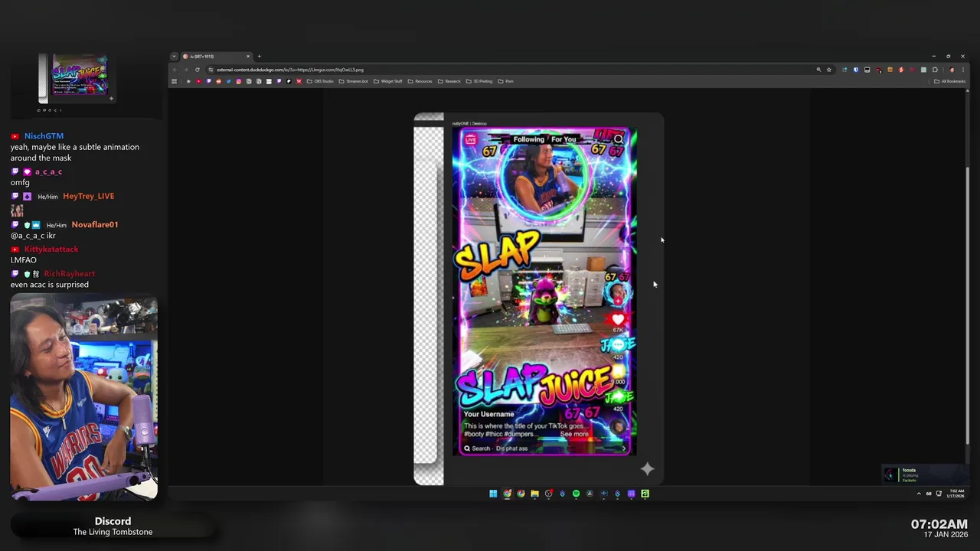Click 'The Living Tombstone' artist text
Image resolution: width=980 pixels, height=551 pixels.
(113, 532)
